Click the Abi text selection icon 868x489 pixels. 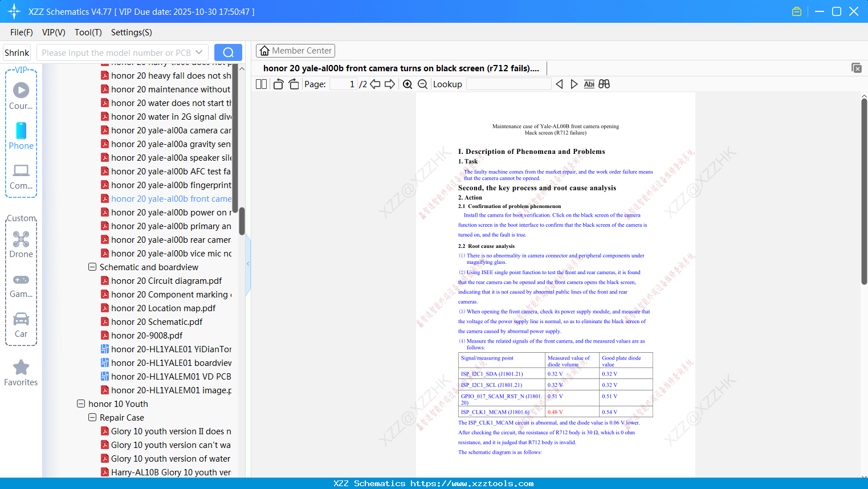[x=589, y=84]
